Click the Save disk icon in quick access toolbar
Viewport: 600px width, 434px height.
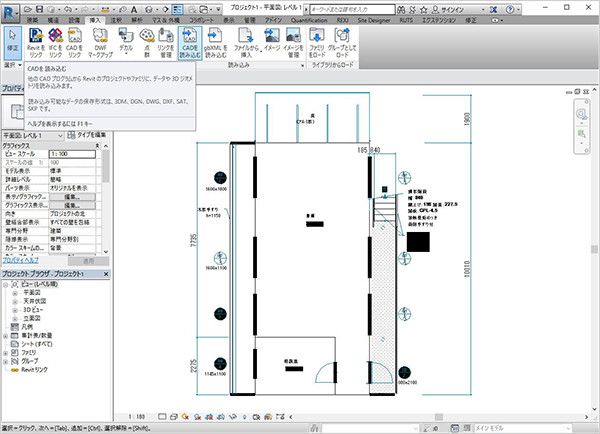pyautogui.click(x=39, y=9)
